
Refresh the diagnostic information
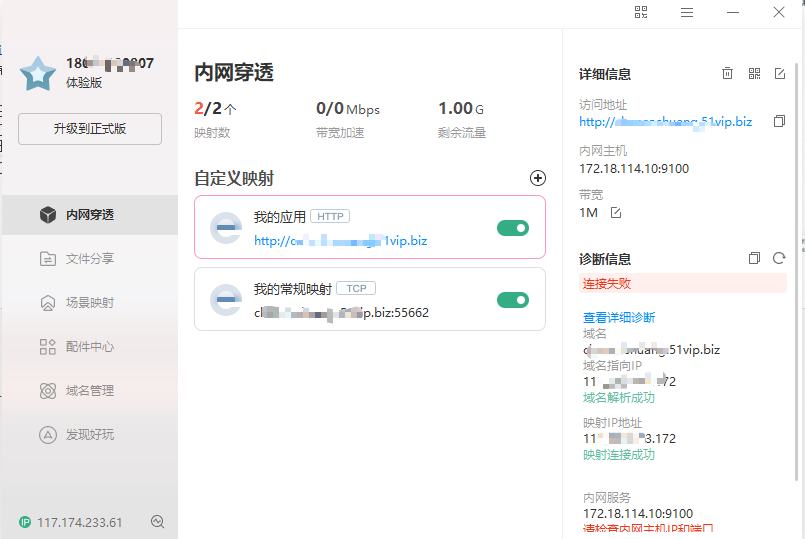779,258
